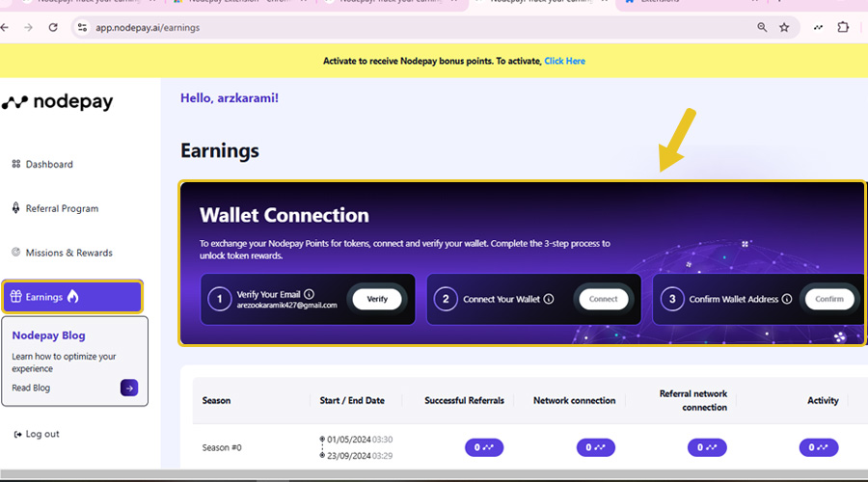Click info icon beside Connect Your Wallet
The width and height of the screenshot is (868, 482).
click(x=549, y=299)
